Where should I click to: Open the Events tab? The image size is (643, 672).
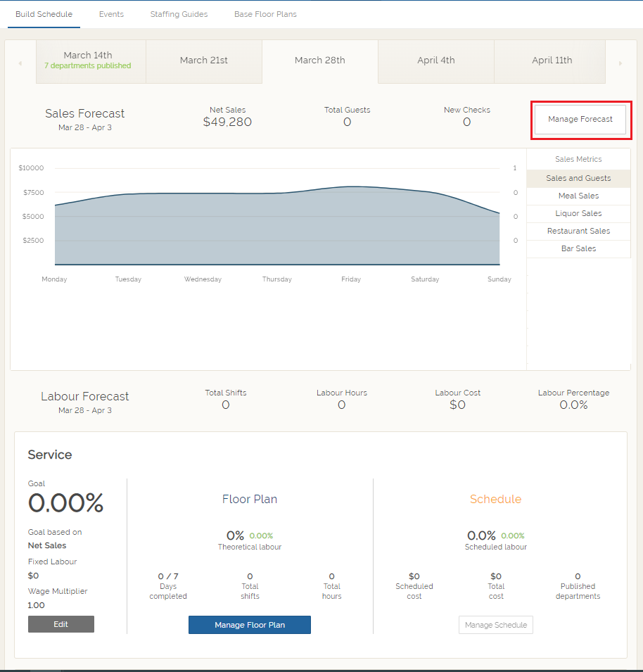pos(111,14)
